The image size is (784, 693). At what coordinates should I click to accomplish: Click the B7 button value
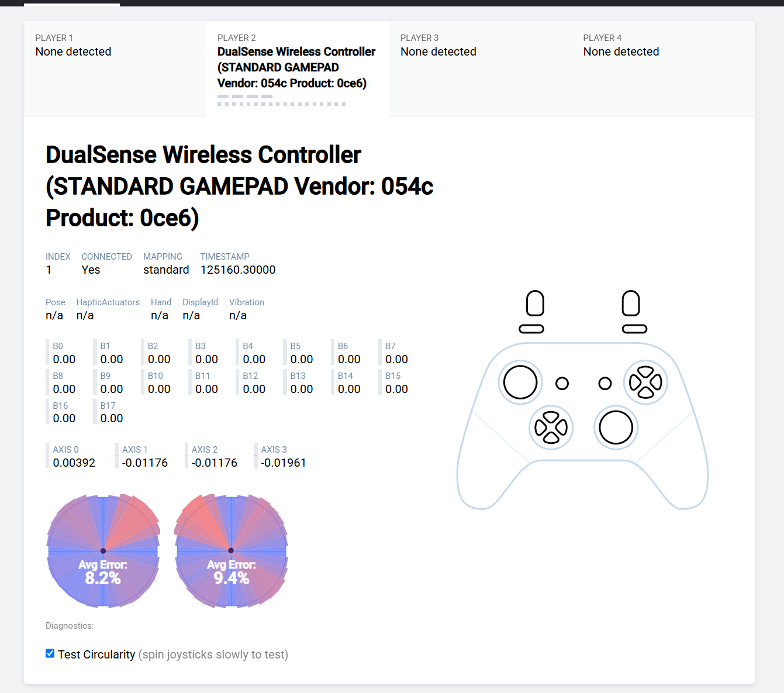[x=396, y=359]
